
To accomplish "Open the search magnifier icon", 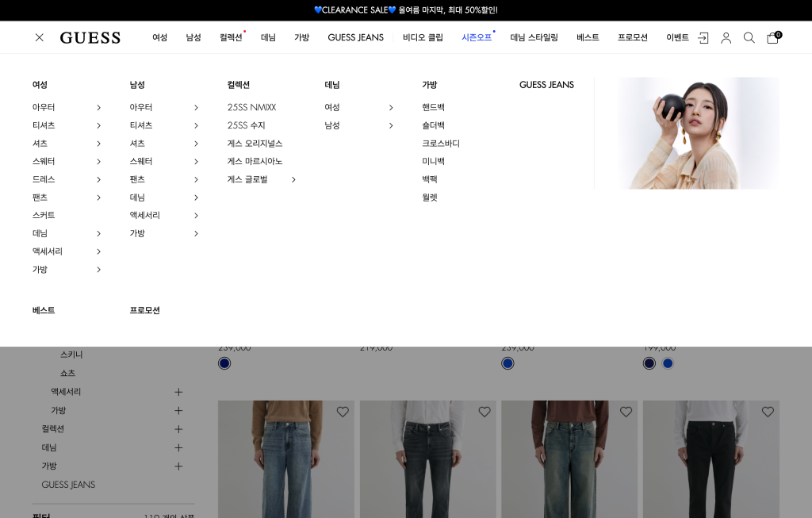I will 749,37.
